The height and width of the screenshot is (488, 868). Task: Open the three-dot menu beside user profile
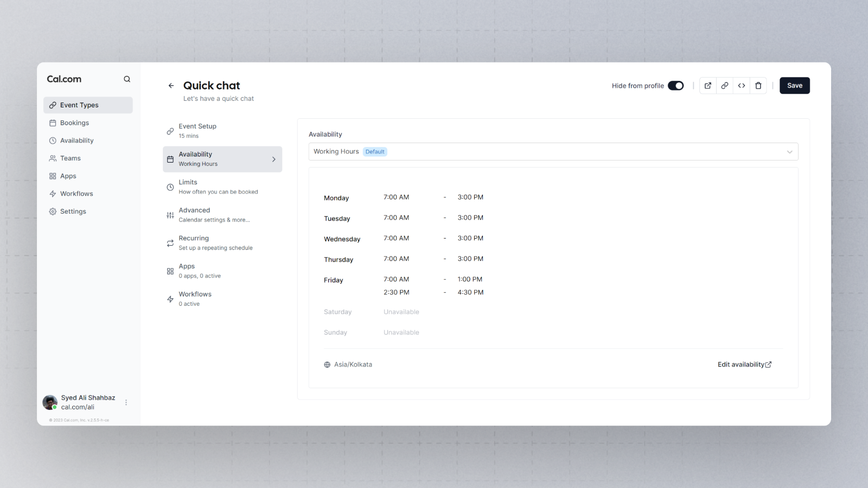point(126,402)
